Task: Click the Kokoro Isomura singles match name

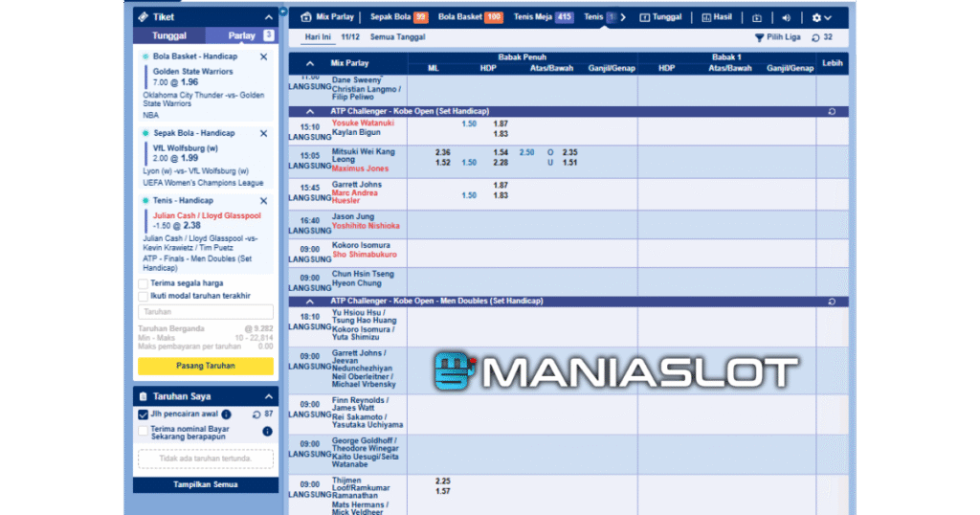Action: pyautogui.click(x=361, y=246)
